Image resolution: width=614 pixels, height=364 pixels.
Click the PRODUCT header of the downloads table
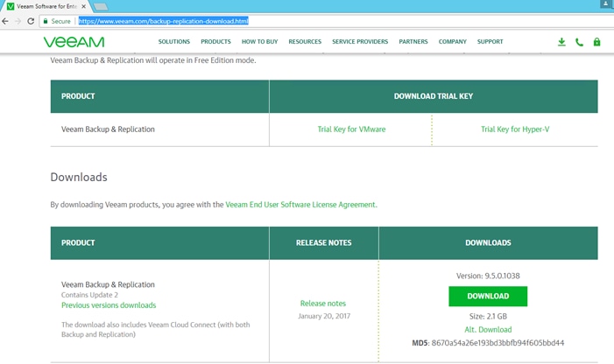(78, 242)
